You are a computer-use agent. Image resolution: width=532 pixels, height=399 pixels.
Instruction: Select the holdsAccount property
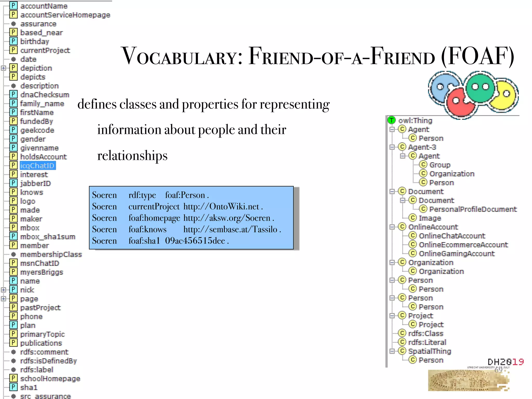pos(43,157)
